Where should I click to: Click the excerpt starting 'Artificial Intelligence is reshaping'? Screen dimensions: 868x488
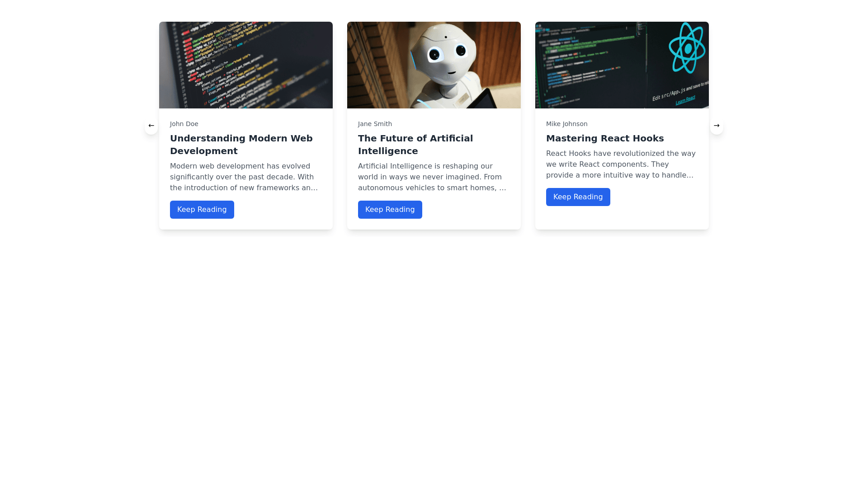click(x=432, y=177)
